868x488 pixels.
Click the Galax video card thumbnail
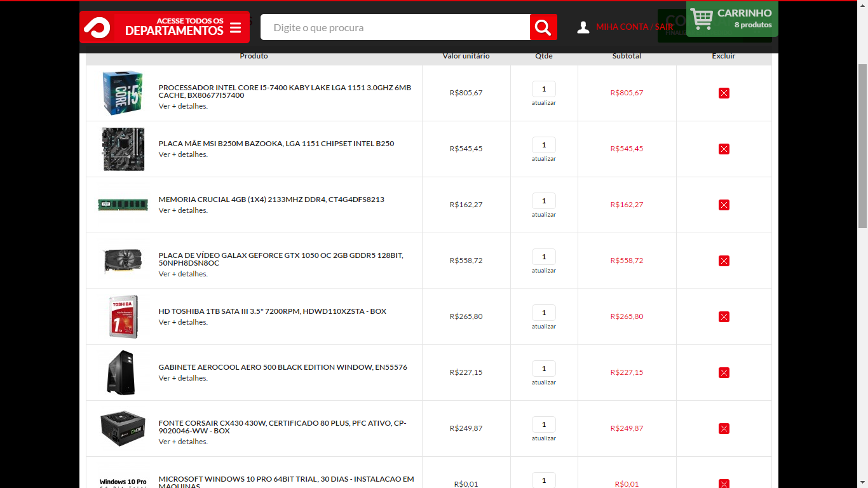point(123,261)
